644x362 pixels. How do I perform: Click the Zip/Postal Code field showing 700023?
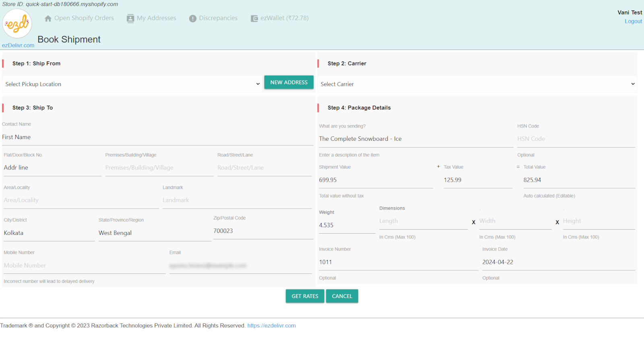263,231
